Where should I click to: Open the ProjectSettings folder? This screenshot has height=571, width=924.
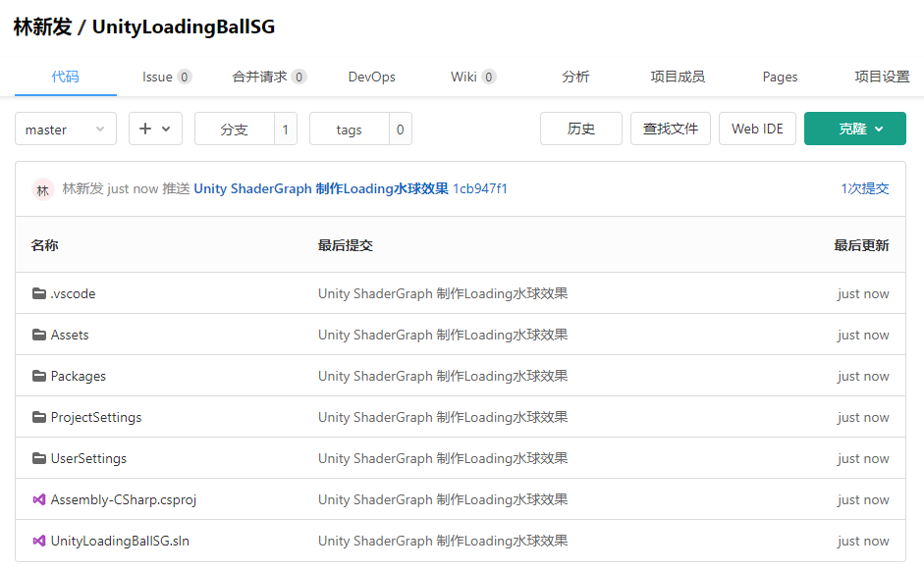pyautogui.click(x=96, y=417)
